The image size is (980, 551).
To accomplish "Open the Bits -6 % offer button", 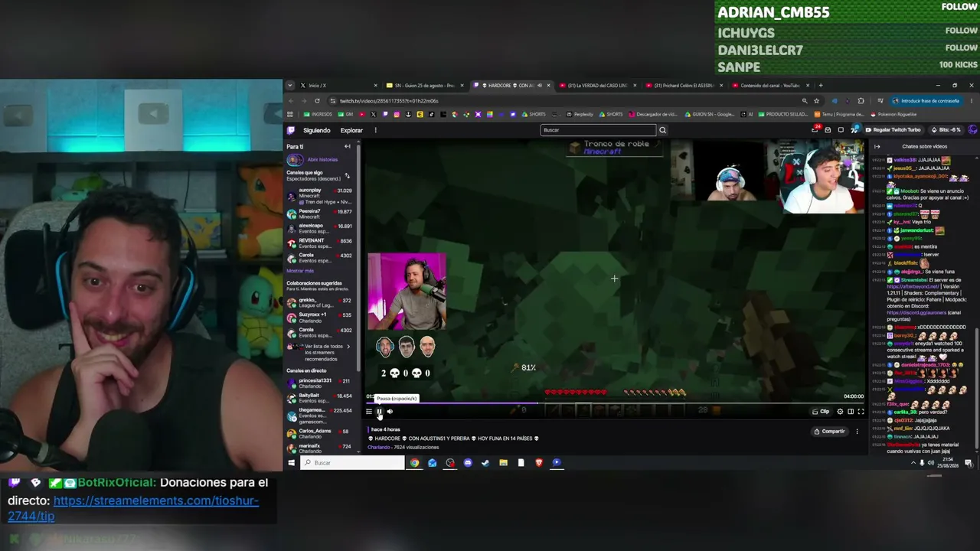I will 946,130.
